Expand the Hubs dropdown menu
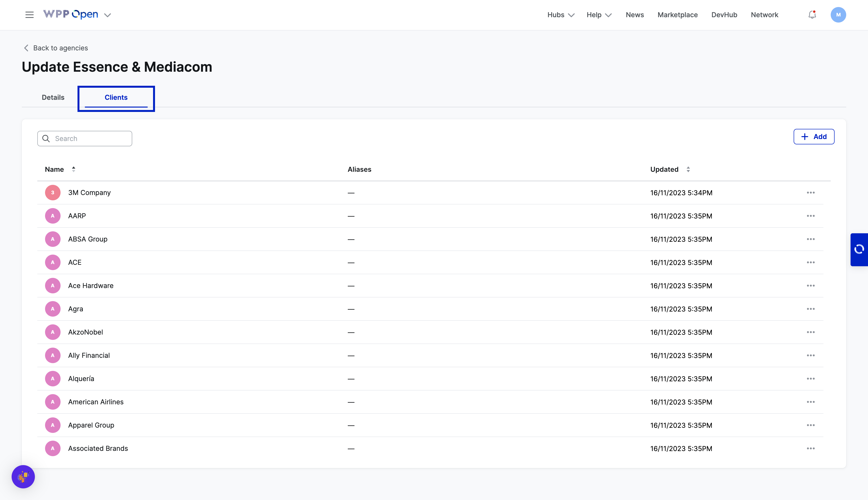This screenshot has width=868, height=500. click(560, 15)
